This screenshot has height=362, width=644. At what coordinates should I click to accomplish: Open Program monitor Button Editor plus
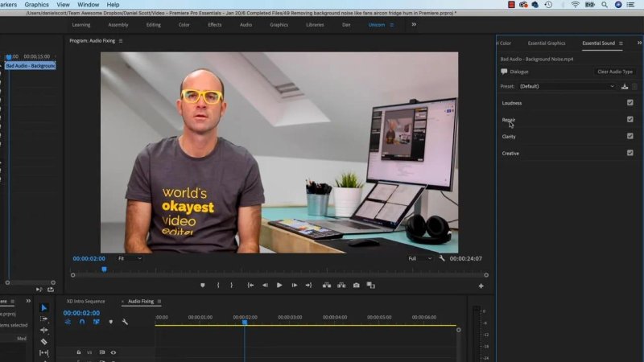click(481, 286)
